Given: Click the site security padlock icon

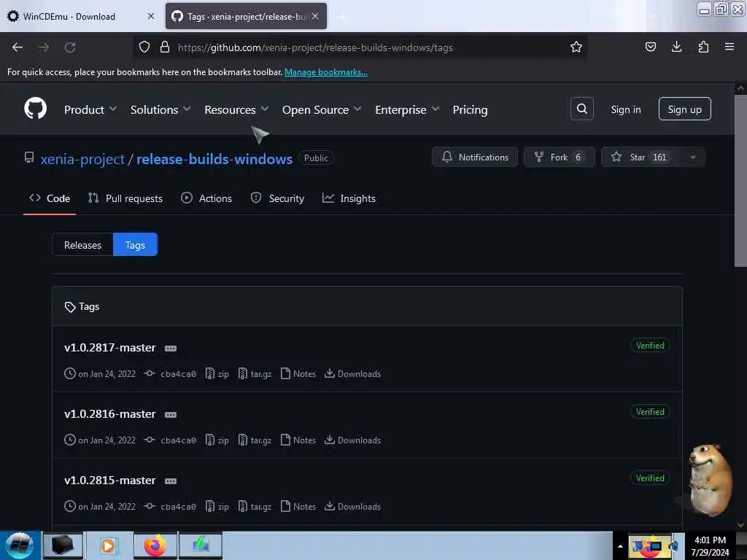Looking at the screenshot, I should tap(165, 47).
